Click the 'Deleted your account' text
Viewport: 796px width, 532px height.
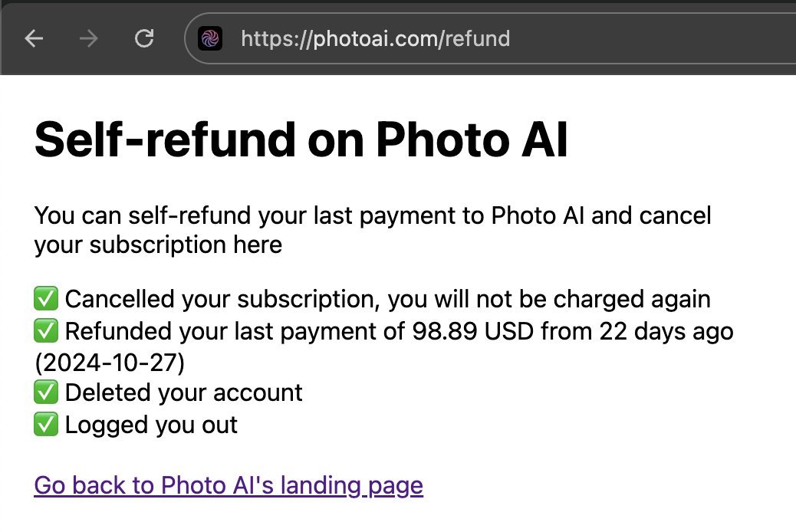point(184,393)
